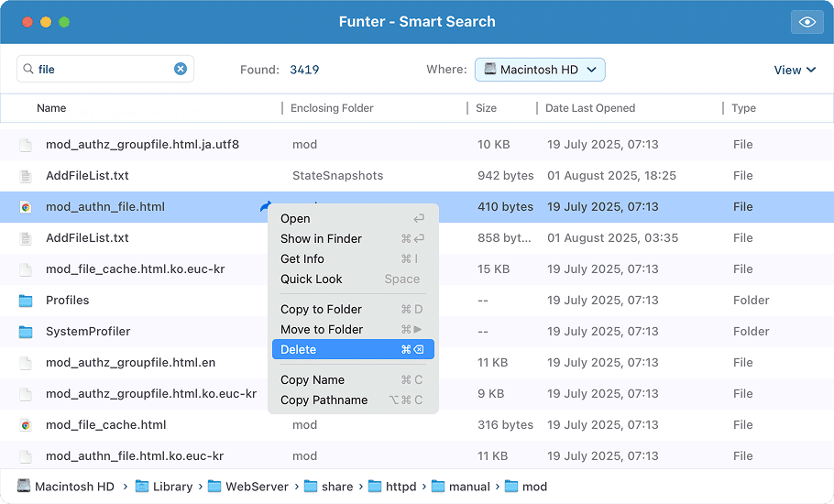834x504 pixels.
Task: Click the disk icon in Where dropdown
Action: click(x=490, y=69)
